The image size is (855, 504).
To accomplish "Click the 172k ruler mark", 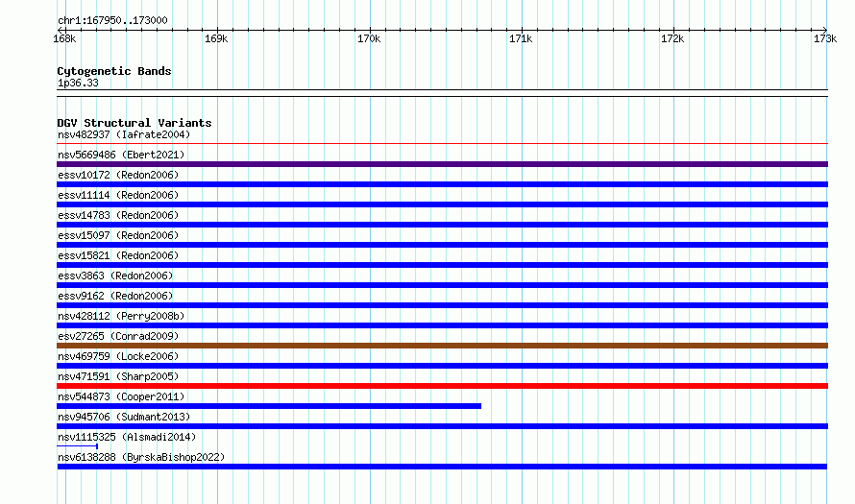I will point(672,38).
